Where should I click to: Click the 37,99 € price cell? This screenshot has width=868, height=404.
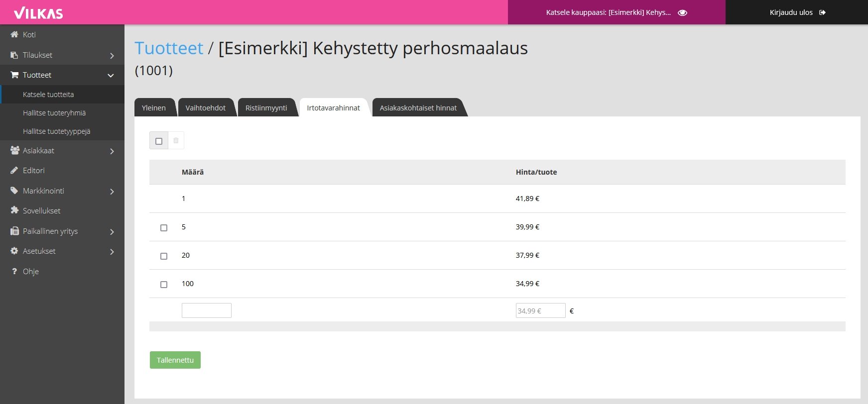tap(527, 255)
